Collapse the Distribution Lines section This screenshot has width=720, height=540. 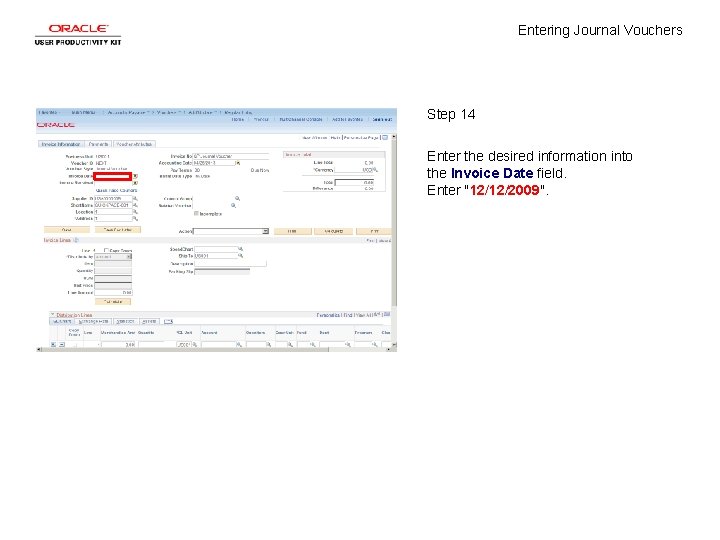(x=52, y=315)
